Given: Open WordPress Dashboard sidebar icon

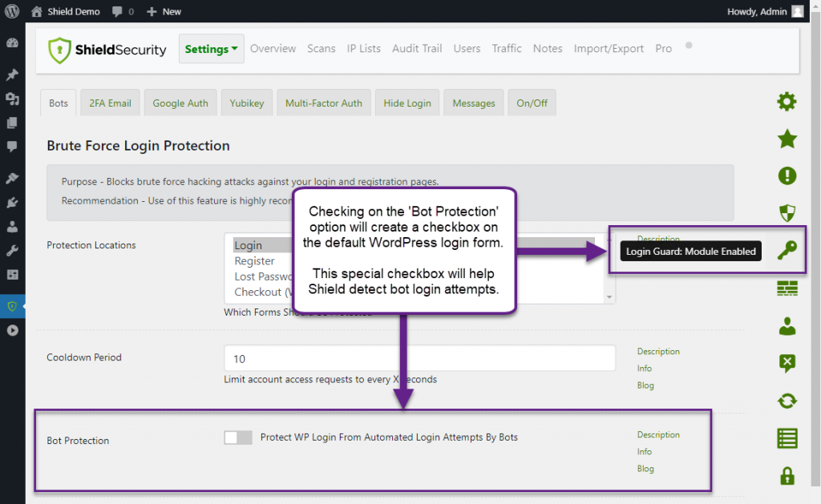Looking at the screenshot, I should [12, 43].
